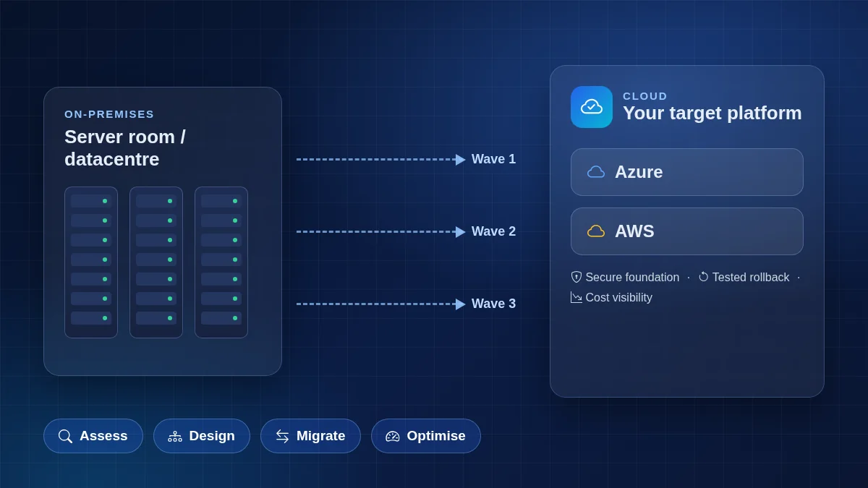The width and height of the screenshot is (868, 488).
Task: Click the Your target platform title
Action: coord(712,114)
